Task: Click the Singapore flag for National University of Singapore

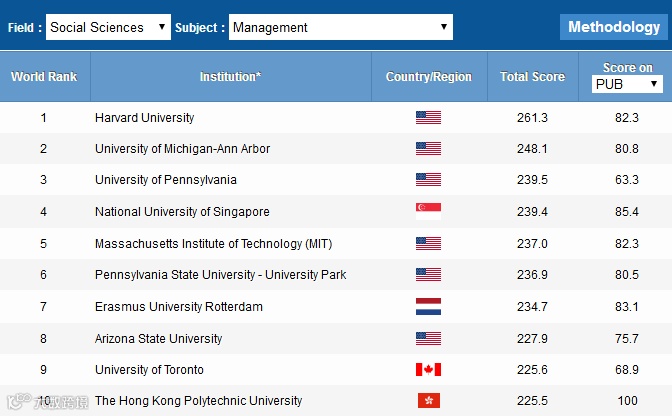Action: (x=428, y=212)
